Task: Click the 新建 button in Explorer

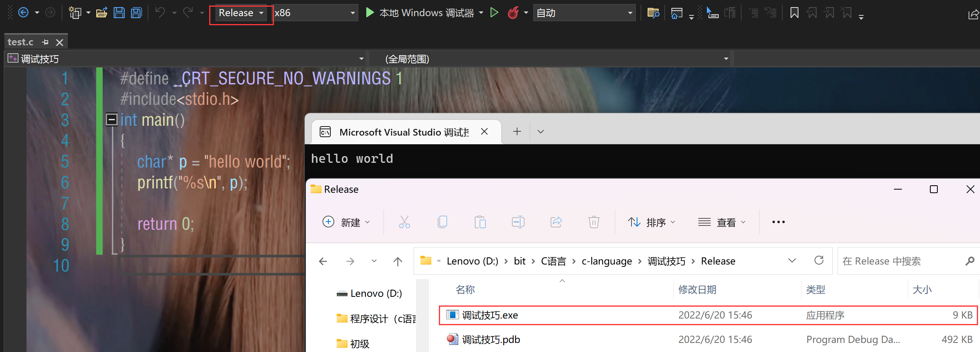Action: click(346, 222)
